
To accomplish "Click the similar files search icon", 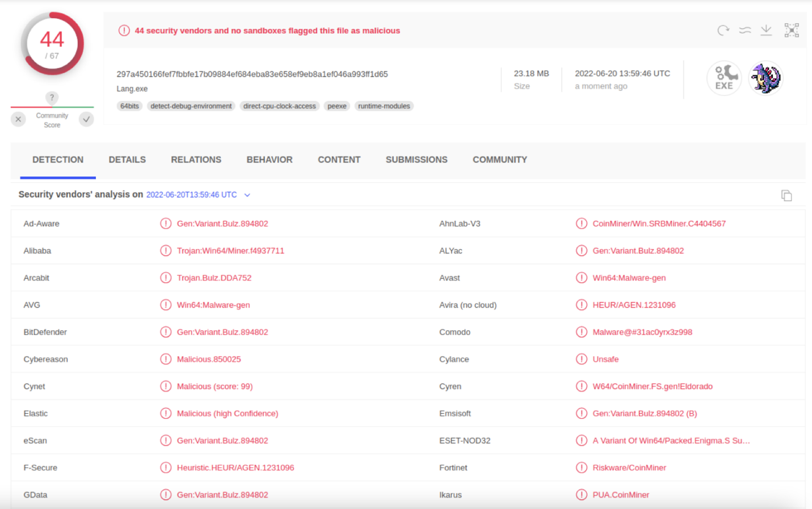I will (x=745, y=31).
